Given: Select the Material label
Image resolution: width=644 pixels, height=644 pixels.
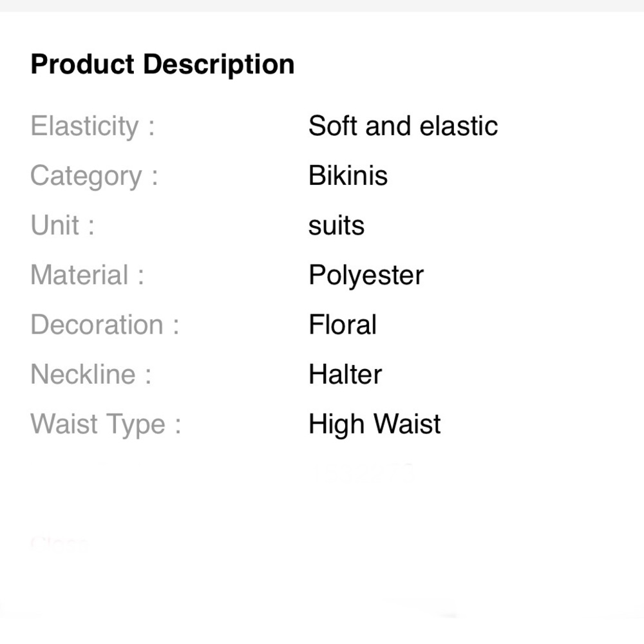Looking at the screenshot, I should [87, 275].
